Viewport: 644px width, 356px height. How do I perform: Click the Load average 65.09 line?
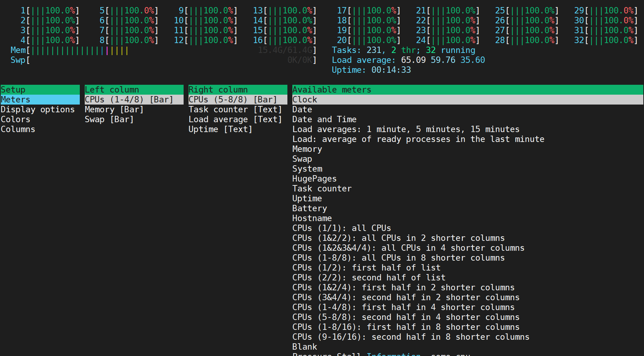pyautogui.click(x=409, y=60)
